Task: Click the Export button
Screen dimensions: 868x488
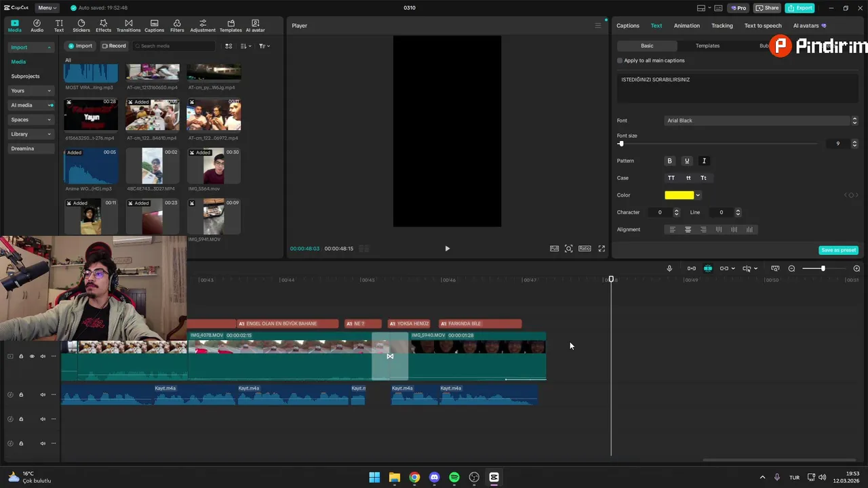Action: [800, 8]
